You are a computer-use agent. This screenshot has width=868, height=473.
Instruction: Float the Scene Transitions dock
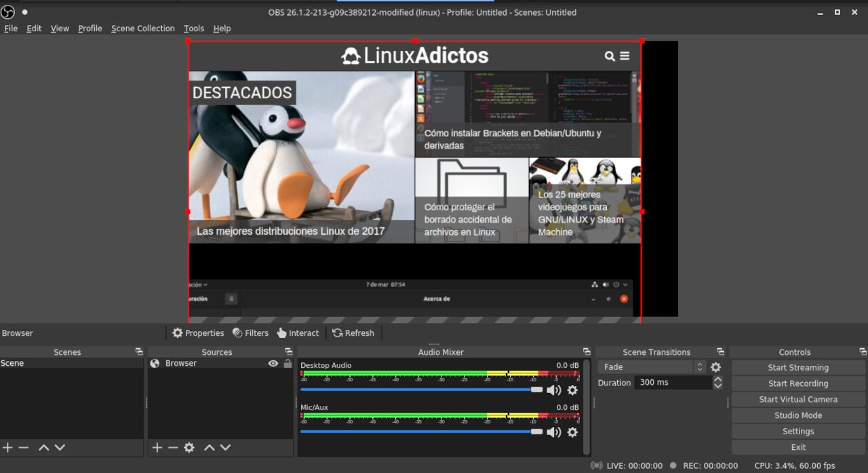pyautogui.click(x=721, y=352)
